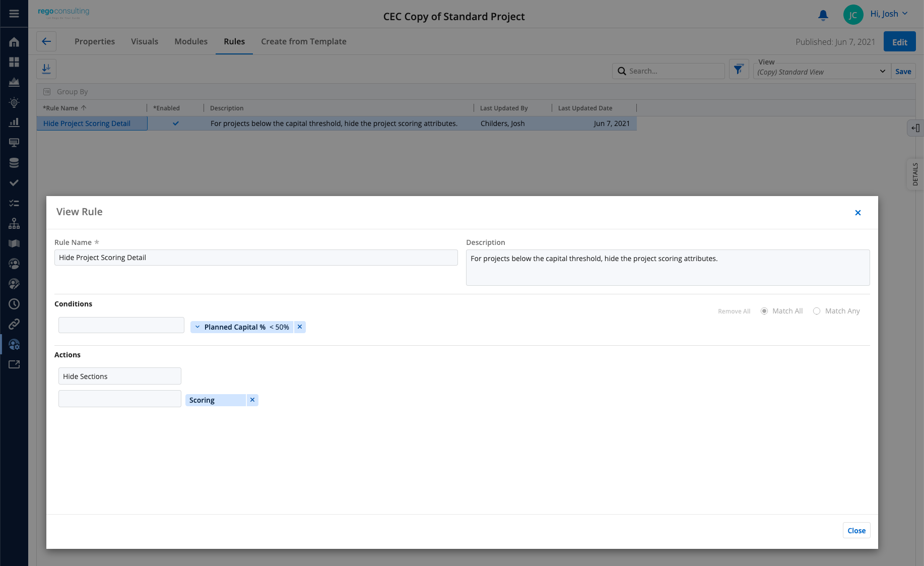Open the DETAILS side tab
The width and height of the screenshot is (924, 566).
tap(915, 174)
